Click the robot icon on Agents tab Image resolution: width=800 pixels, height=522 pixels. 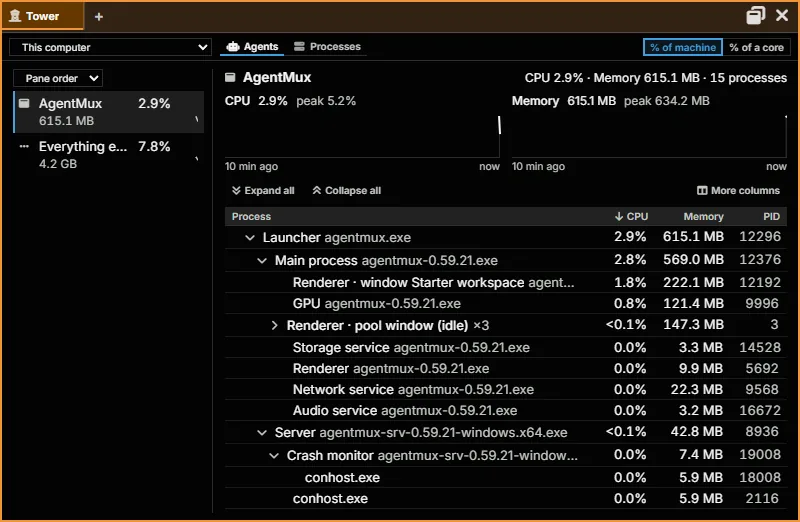coord(233,46)
